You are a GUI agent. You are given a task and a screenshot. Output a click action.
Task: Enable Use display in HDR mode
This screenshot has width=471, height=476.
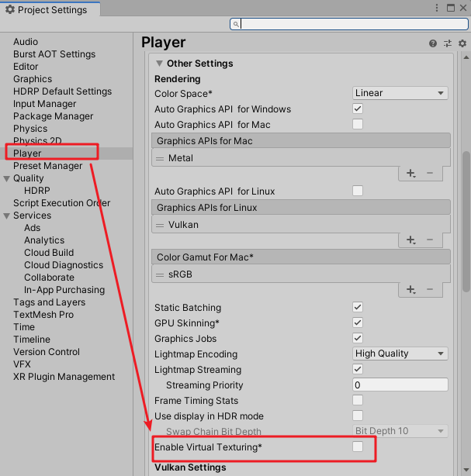(358, 416)
